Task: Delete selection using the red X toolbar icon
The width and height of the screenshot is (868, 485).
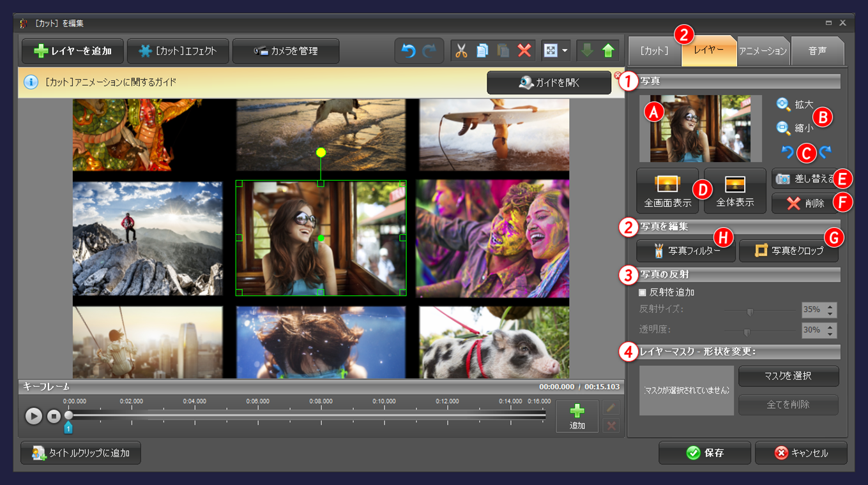Action: point(524,50)
